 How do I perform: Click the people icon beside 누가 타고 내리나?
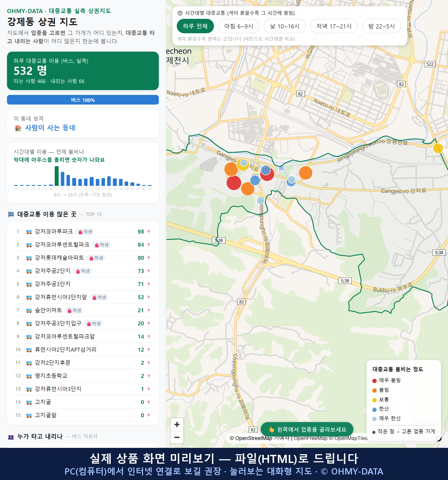click(x=11, y=436)
